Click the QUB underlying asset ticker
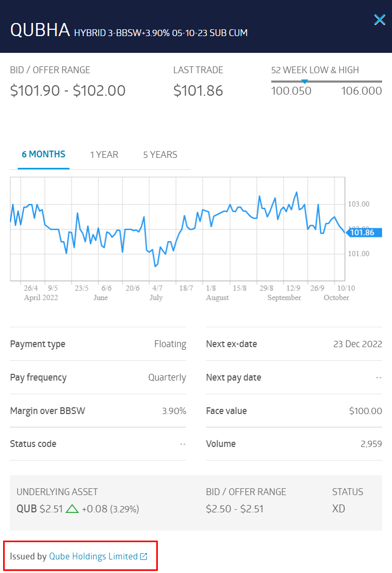Screen dimensions: 392x573 (x=27, y=509)
